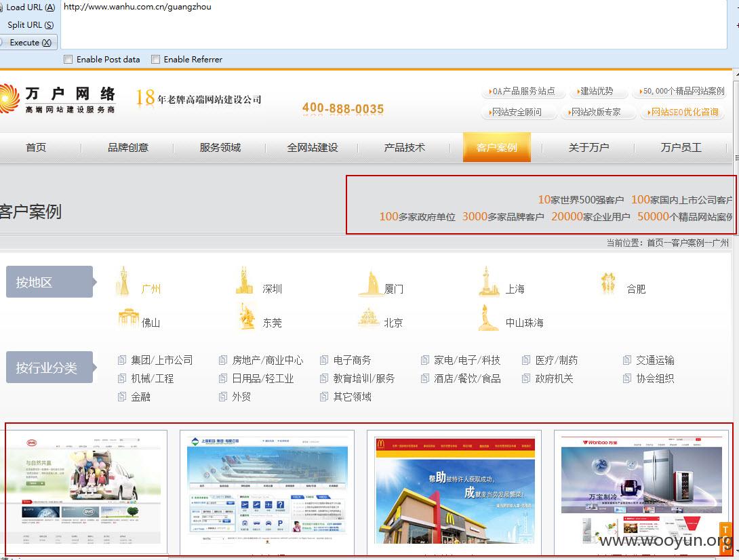Viewport: 739px width, 560px height.
Task: Open the 客户案例 navigation tab
Action: [497, 147]
